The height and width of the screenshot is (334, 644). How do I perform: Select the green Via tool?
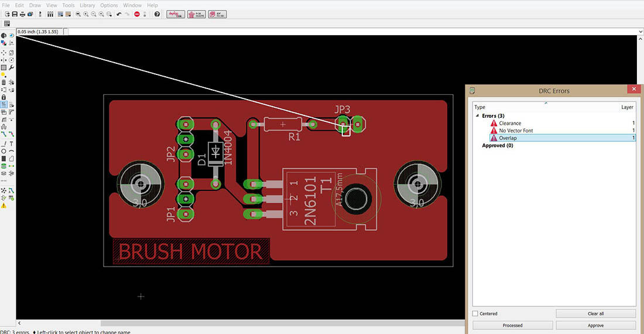(4, 166)
